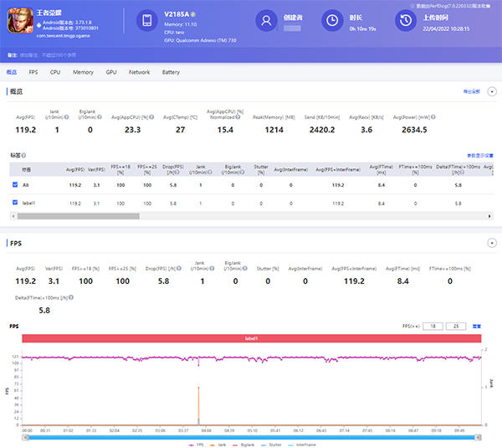Uncheck the label1 row checkbox
This screenshot has width=502, height=448.
click(x=15, y=203)
